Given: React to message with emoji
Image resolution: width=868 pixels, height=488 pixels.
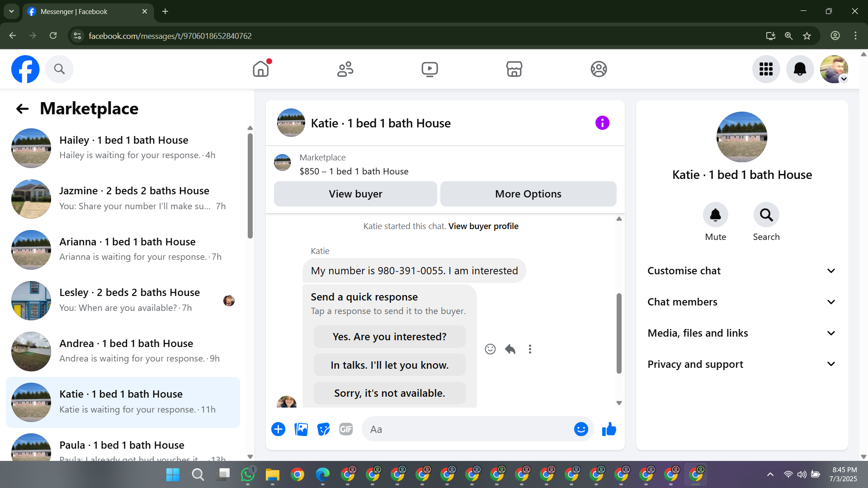Looking at the screenshot, I should point(490,349).
